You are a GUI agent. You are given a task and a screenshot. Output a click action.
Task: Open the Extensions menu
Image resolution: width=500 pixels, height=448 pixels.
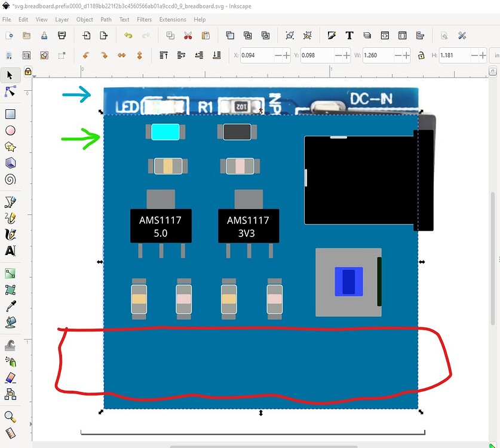click(173, 19)
